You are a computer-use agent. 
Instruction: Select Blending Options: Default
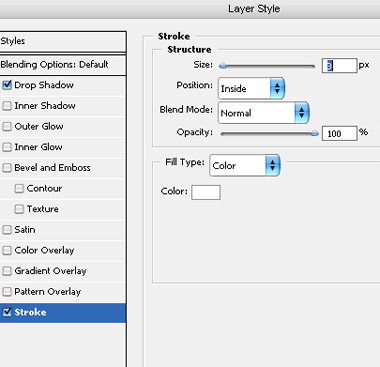click(63, 65)
